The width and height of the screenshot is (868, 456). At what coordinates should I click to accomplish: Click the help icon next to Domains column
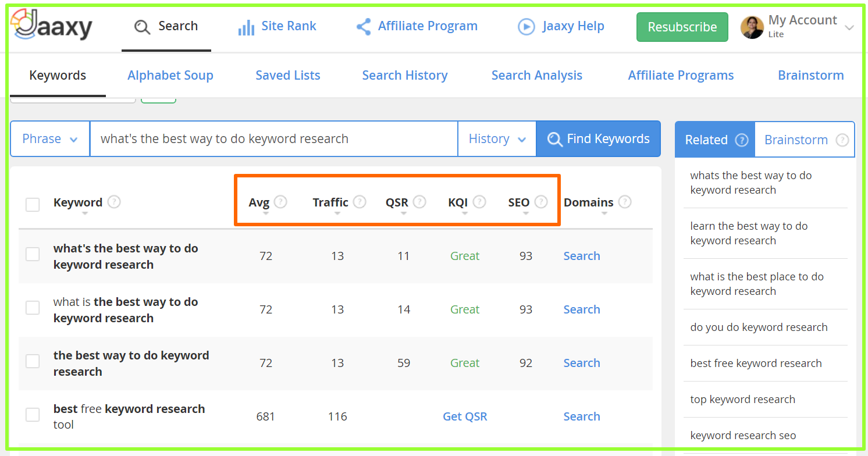point(625,202)
